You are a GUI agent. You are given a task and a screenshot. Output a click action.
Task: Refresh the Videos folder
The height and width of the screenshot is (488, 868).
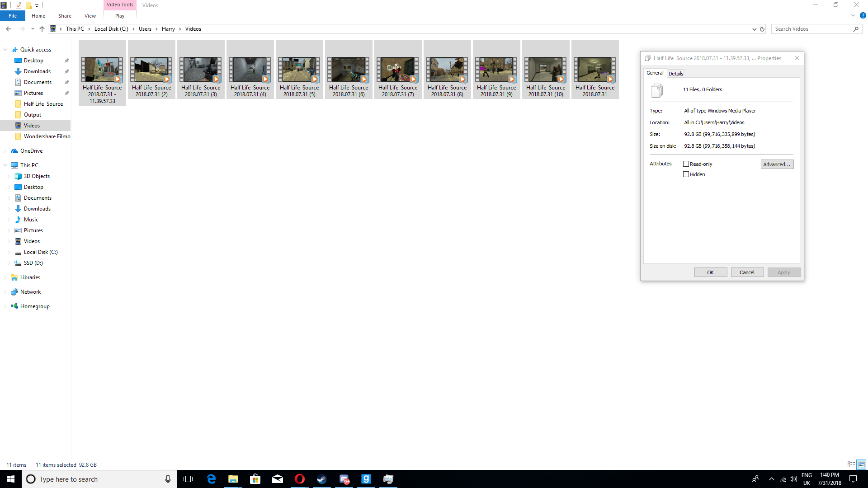point(762,29)
